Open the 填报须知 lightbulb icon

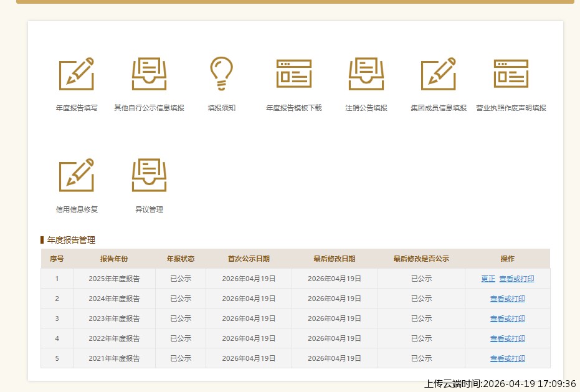pyautogui.click(x=221, y=74)
